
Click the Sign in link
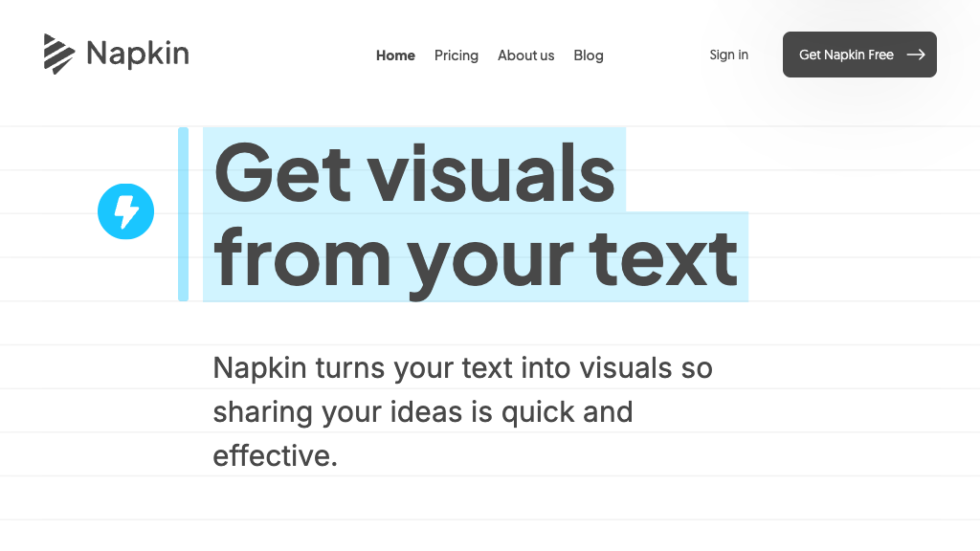pos(729,55)
